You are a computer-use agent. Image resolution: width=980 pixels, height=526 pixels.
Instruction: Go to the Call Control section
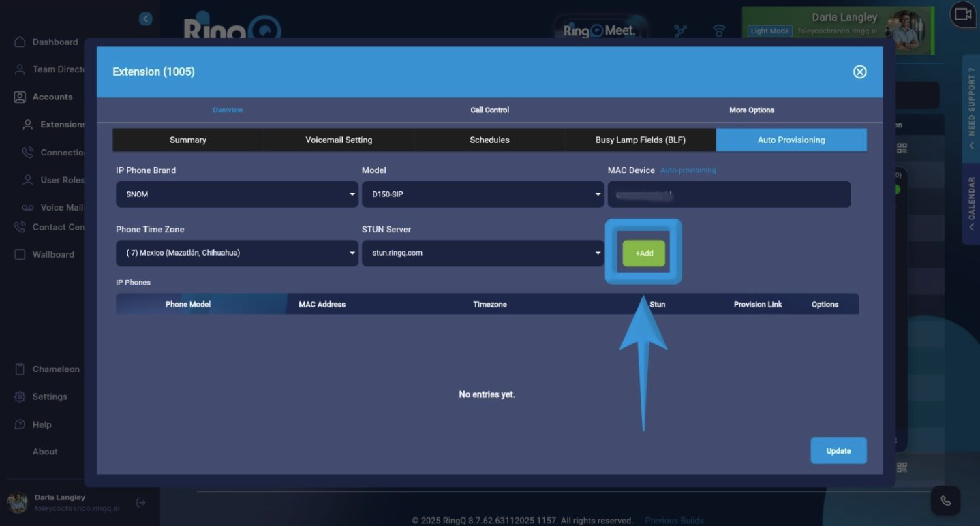coord(489,110)
